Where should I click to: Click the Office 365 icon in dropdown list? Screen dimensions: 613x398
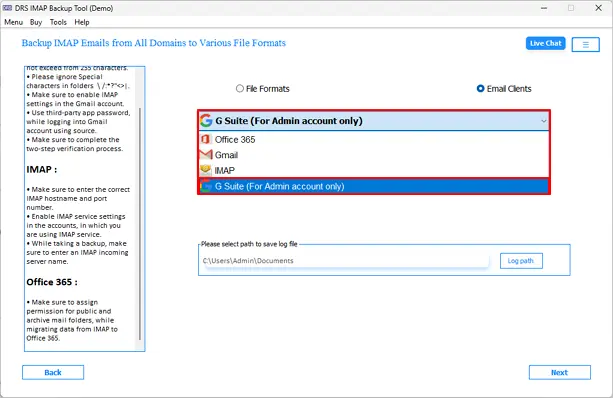click(206, 139)
